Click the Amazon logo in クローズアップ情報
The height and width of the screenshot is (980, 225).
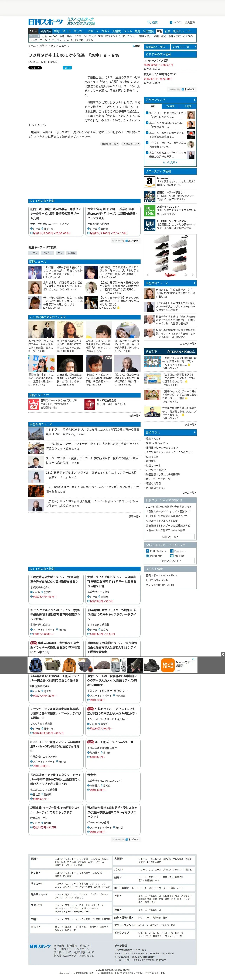click(x=150, y=182)
